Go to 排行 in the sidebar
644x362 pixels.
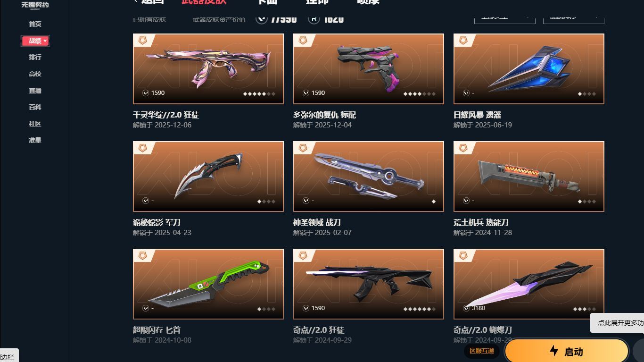coord(35,57)
